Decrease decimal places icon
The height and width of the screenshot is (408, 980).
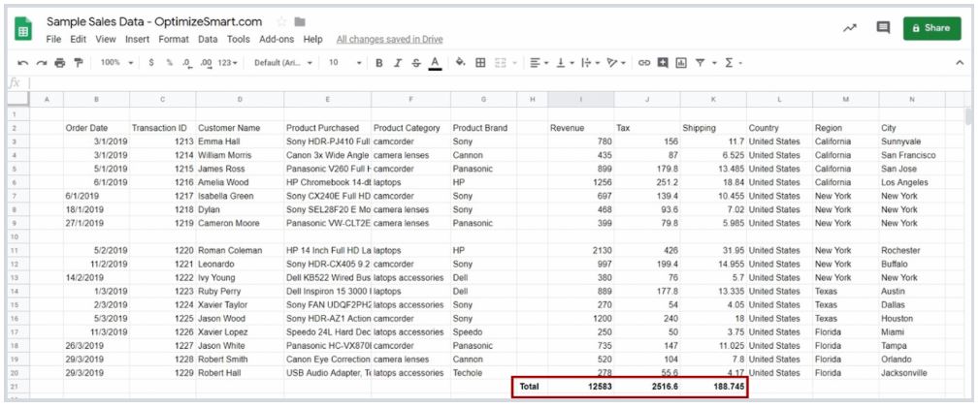tap(187, 63)
